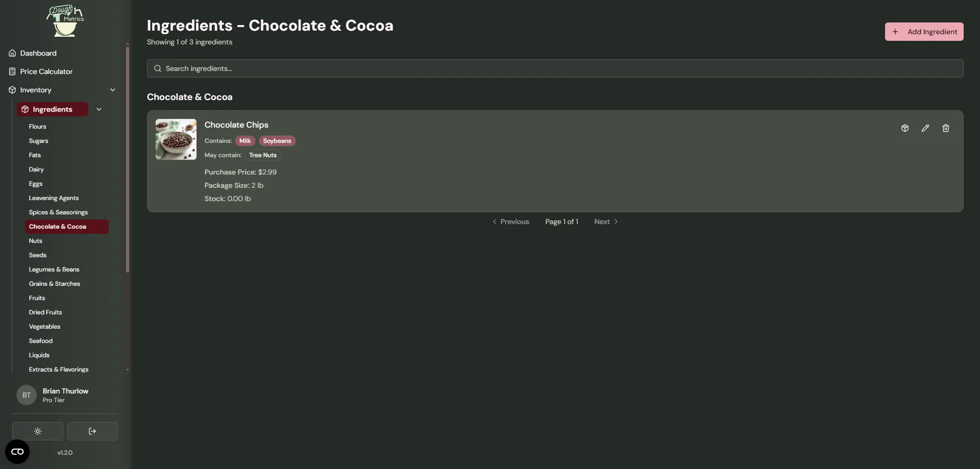Click the package stock icon on Chocolate Chips
Screen dimensions: 980x469
[904, 128]
